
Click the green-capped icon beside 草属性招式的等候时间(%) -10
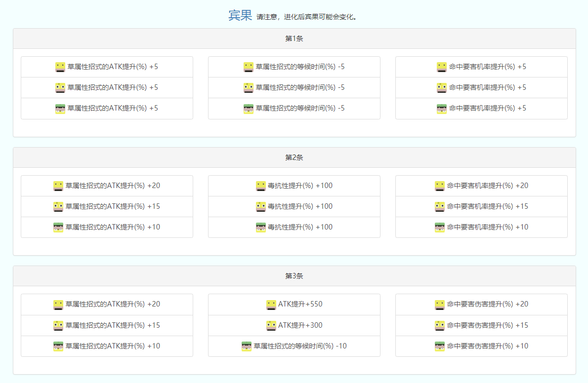[247, 346]
